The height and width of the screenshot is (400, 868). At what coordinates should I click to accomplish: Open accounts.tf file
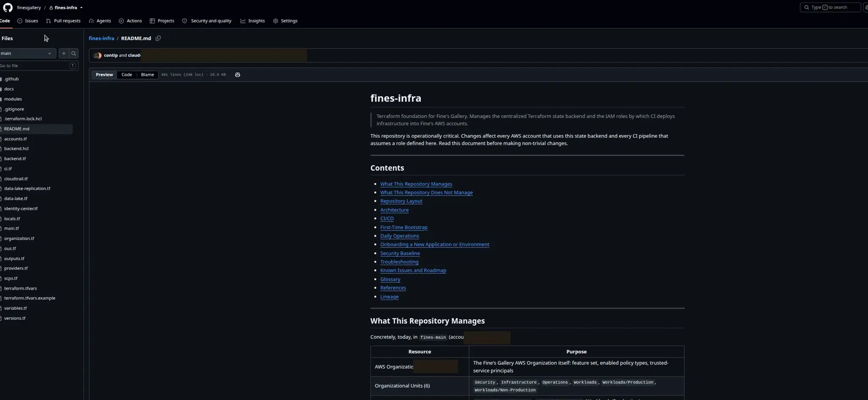[x=15, y=139]
